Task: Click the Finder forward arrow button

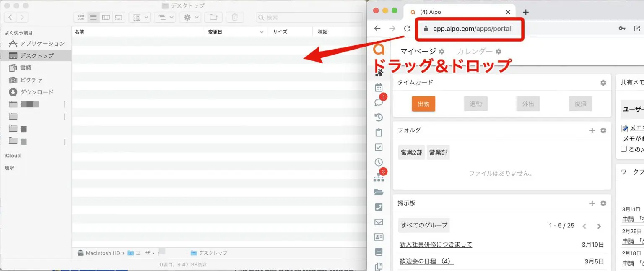Action: pyautogui.click(x=22, y=17)
